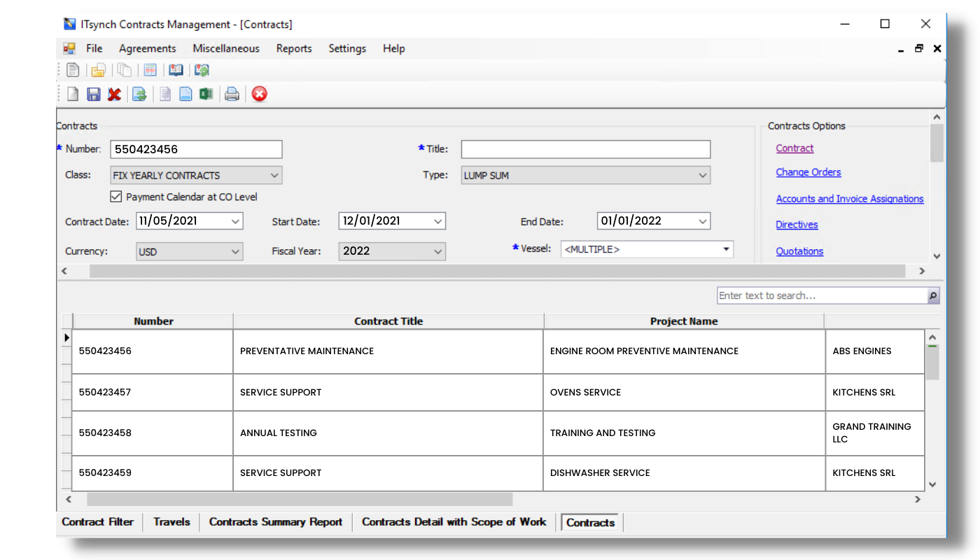Delete the record using red X icon
980x560 pixels.
[x=115, y=94]
